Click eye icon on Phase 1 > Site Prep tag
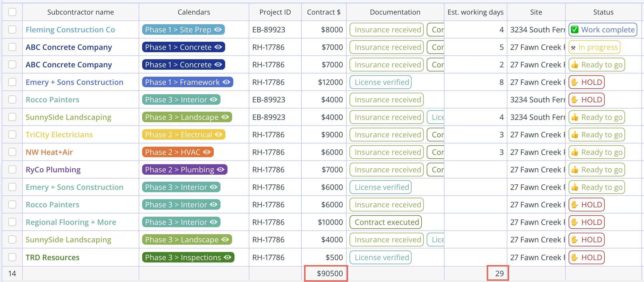This screenshot has width=644, height=282. click(218, 29)
